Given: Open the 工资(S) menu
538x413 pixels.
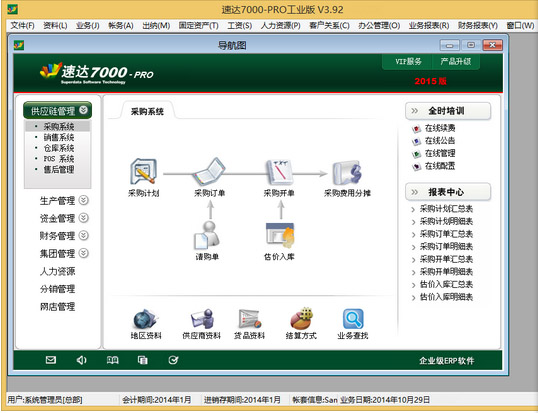Looking at the screenshot, I should click(x=239, y=25).
